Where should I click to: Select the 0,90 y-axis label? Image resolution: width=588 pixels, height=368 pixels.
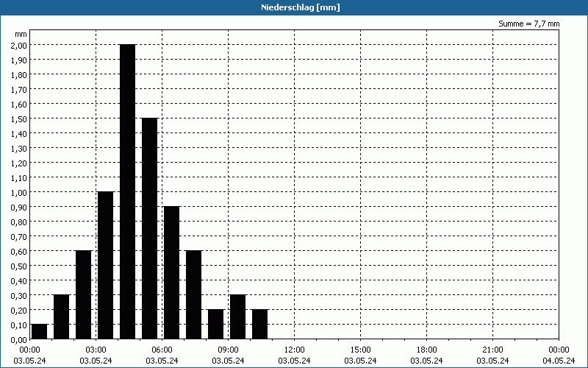pos(20,207)
